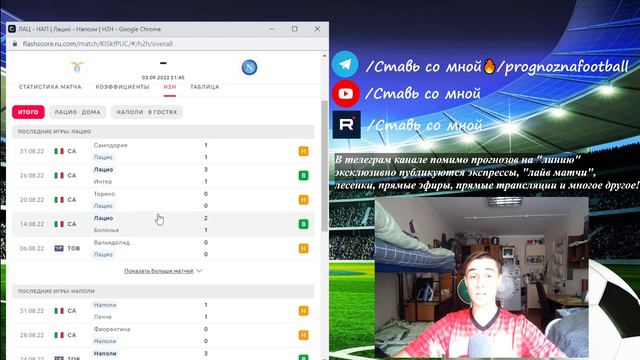
Task: Click flag icon on 06.08.22 Valladolid row
Action: (x=59, y=248)
